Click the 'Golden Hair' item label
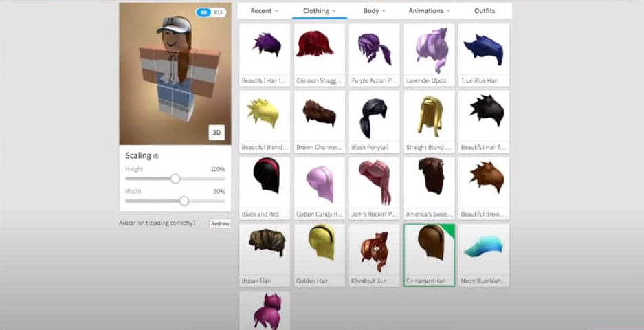The width and height of the screenshot is (644, 330). tap(312, 281)
